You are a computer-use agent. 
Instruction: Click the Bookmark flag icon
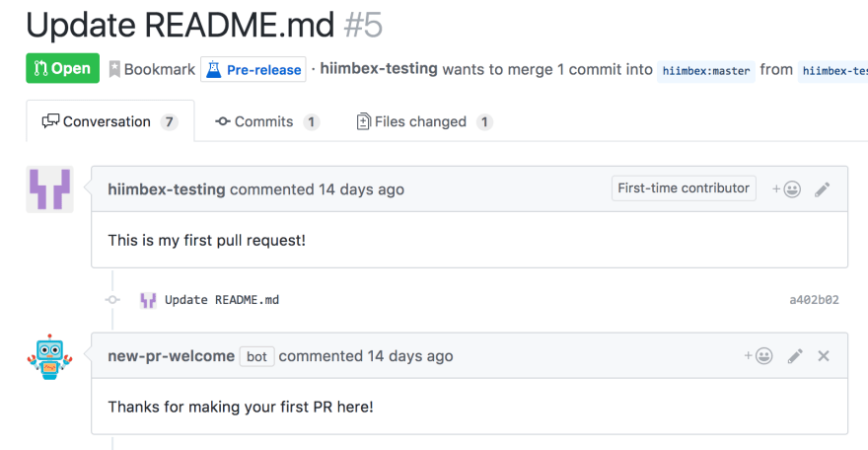pyautogui.click(x=114, y=69)
